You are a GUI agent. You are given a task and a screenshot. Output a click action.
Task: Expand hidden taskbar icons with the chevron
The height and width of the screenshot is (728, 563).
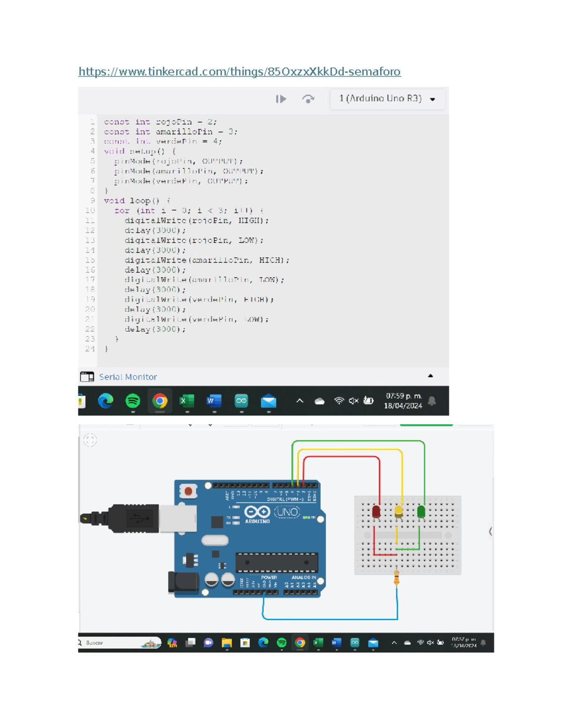[300, 401]
